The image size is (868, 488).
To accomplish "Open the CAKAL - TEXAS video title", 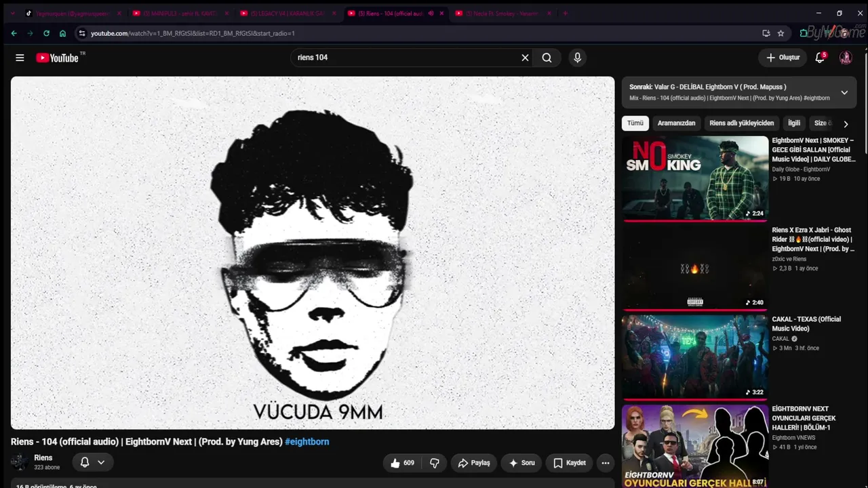I will pos(806,324).
